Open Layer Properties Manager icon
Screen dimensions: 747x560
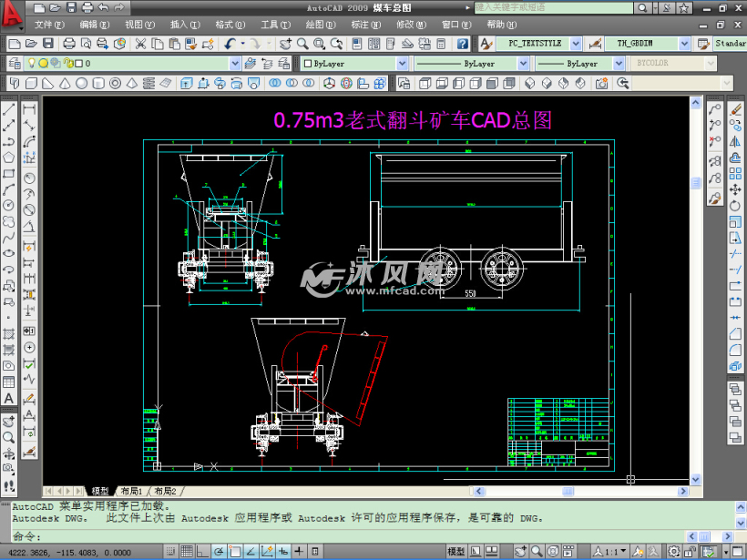click(x=15, y=64)
